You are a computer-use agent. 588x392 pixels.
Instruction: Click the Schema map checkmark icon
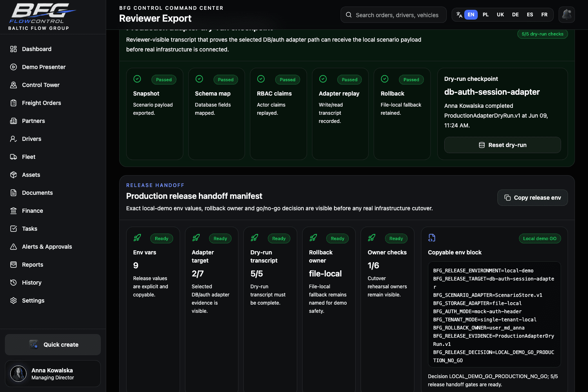pos(199,79)
